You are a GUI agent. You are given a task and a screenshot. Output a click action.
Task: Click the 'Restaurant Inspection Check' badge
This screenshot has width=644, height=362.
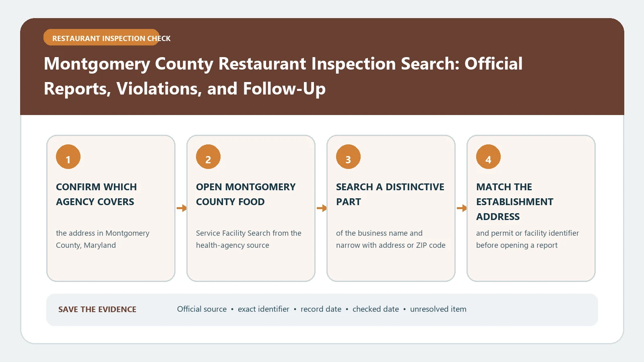(x=101, y=37)
